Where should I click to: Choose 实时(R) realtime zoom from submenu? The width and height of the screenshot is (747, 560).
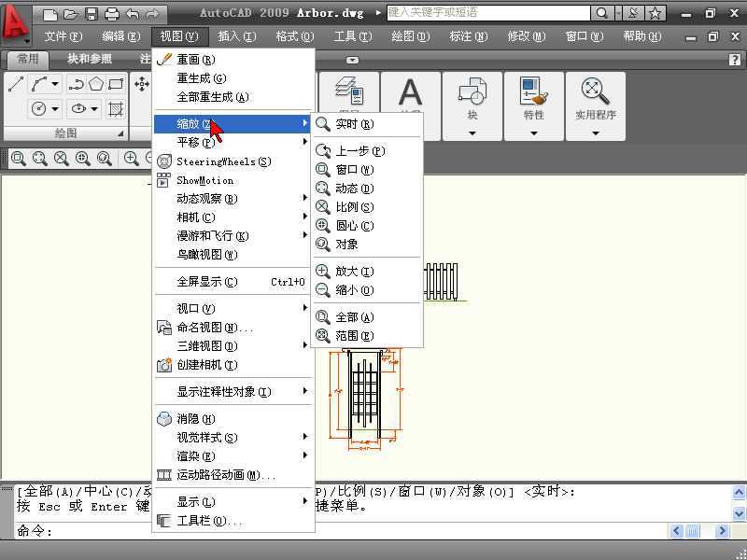click(x=367, y=124)
